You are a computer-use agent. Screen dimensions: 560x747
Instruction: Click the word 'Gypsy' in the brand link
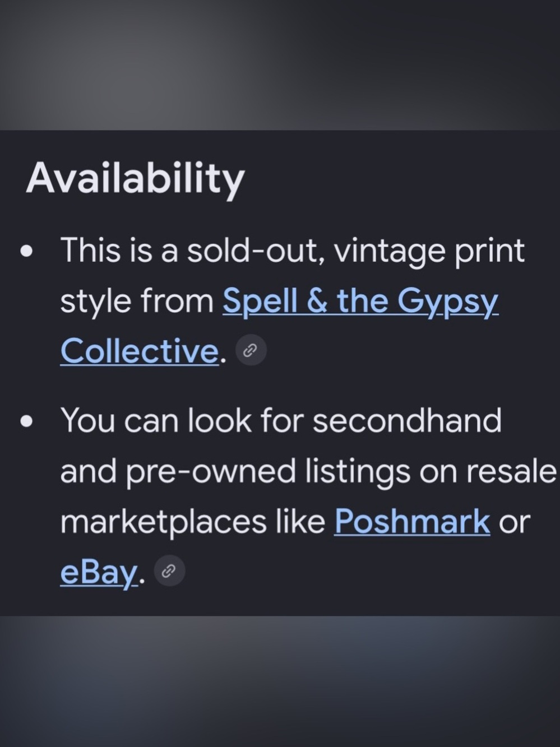click(447, 301)
